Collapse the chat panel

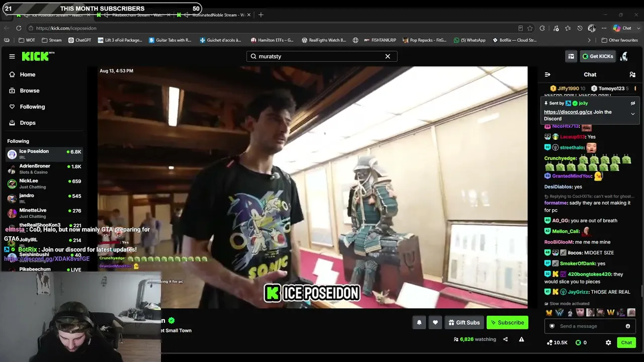[x=547, y=74]
